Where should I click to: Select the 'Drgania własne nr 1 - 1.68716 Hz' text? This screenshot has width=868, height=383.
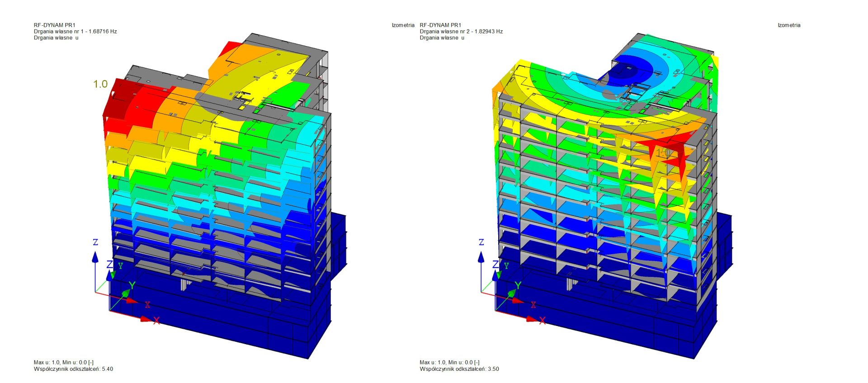(75, 32)
